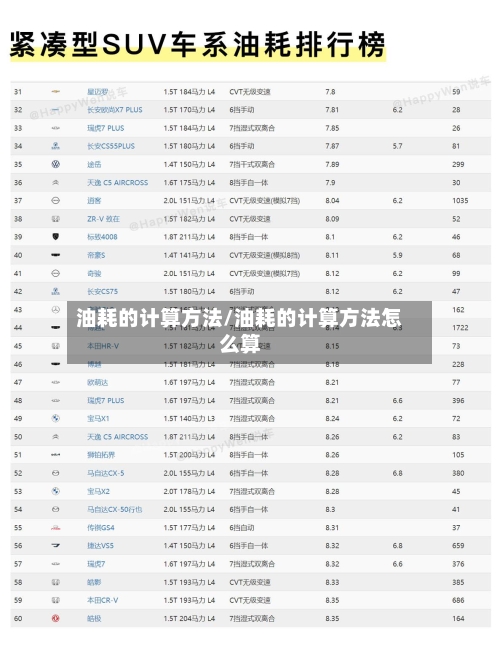The image size is (500, 666).
Task: Open the 本田CR-V link
Action: (x=102, y=601)
